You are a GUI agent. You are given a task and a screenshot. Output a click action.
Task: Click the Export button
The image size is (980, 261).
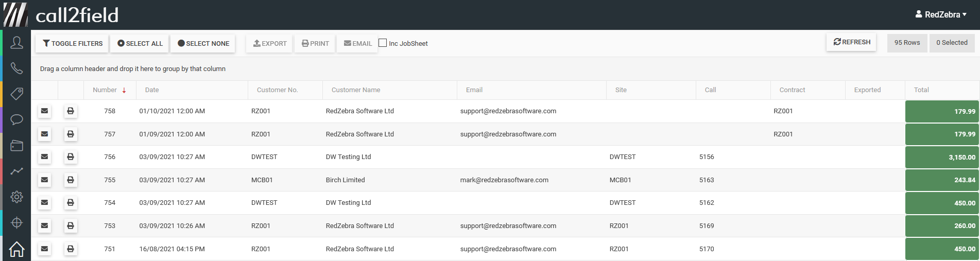tap(270, 44)
